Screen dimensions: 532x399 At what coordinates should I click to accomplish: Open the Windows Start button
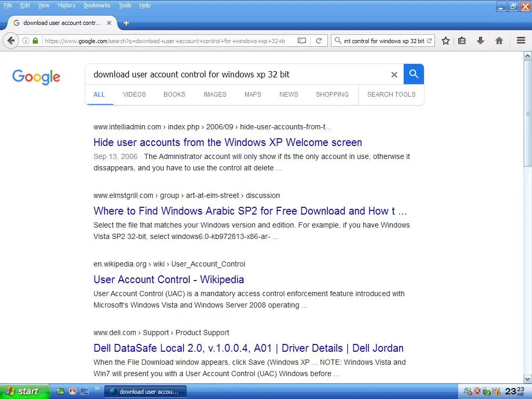tap(25, 391)
